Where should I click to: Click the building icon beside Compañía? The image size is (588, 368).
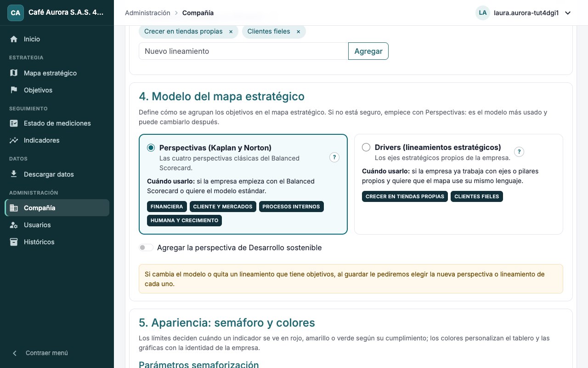tap(14, 208)
